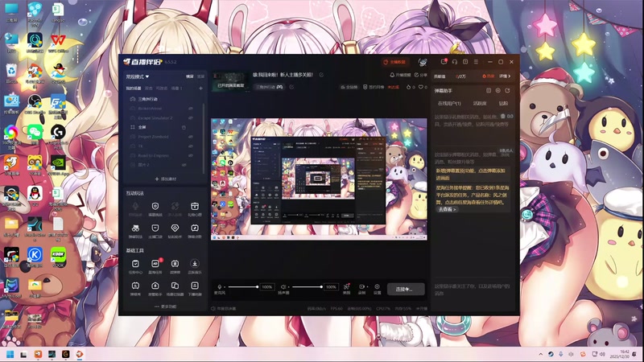Select the 三角洲行动 source at the top of the list
Viewport: 644px width, 362px height.
(x=163, y=99)
